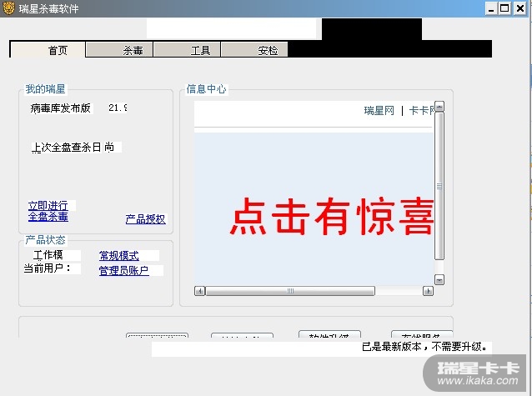The width and height of the screenshot is (532, 396).
Task: Click the 已是最新版本，不需要升级 status message
Action: click(425, 347)
